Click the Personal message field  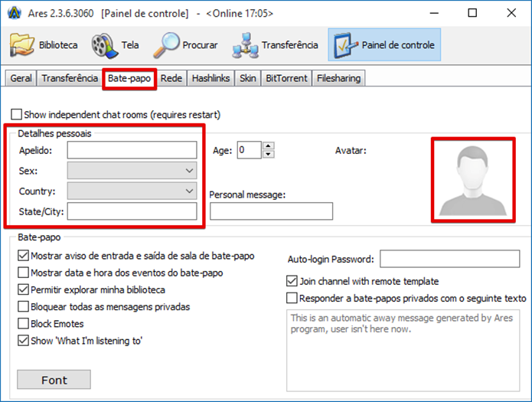pos(272,211)
